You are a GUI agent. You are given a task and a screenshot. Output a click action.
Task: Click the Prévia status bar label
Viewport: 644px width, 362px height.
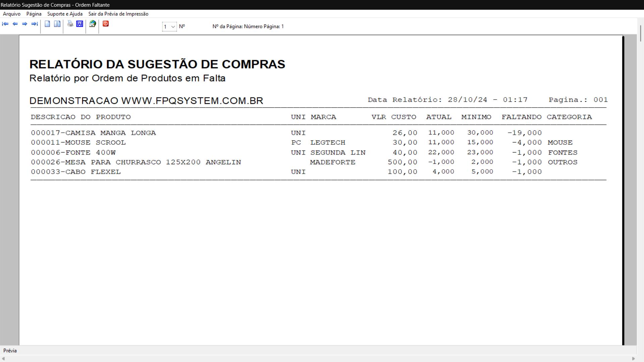point(10,351)
